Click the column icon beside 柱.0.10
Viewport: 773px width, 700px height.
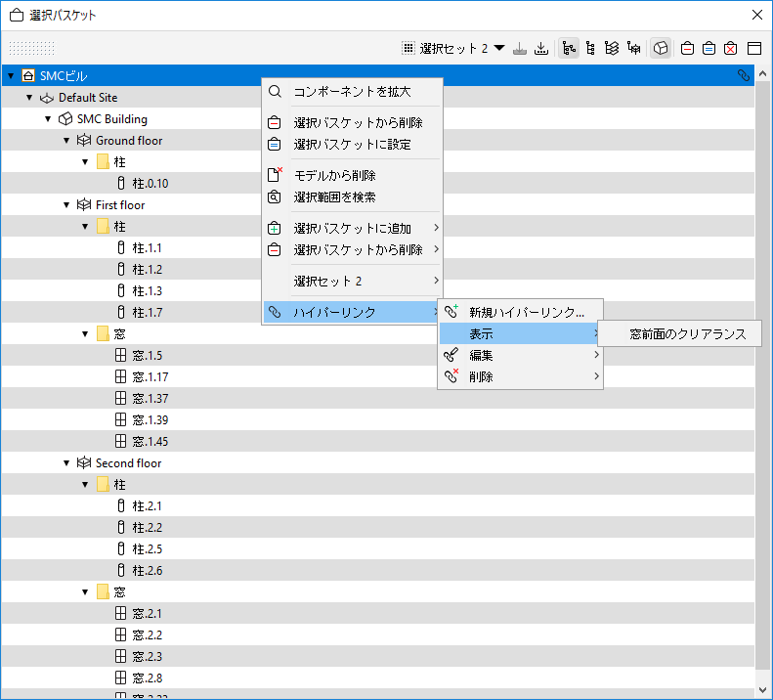click(121, 183)
